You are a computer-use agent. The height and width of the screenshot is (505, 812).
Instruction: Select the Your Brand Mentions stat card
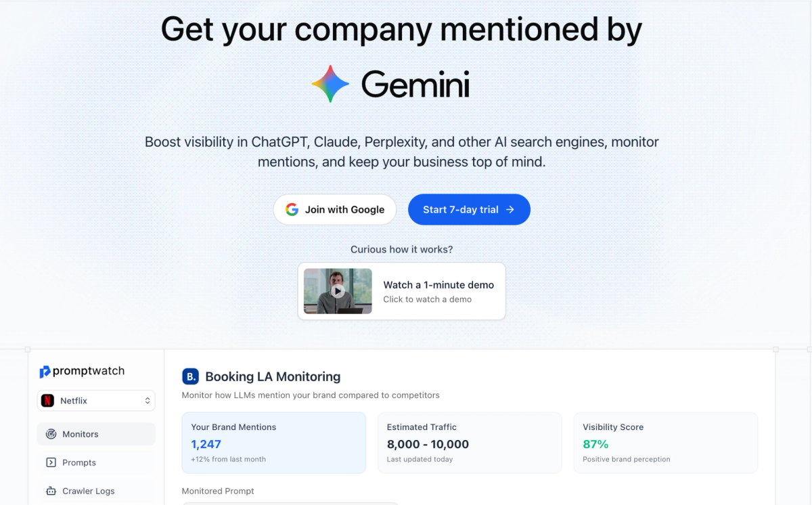tap(274, 443)
